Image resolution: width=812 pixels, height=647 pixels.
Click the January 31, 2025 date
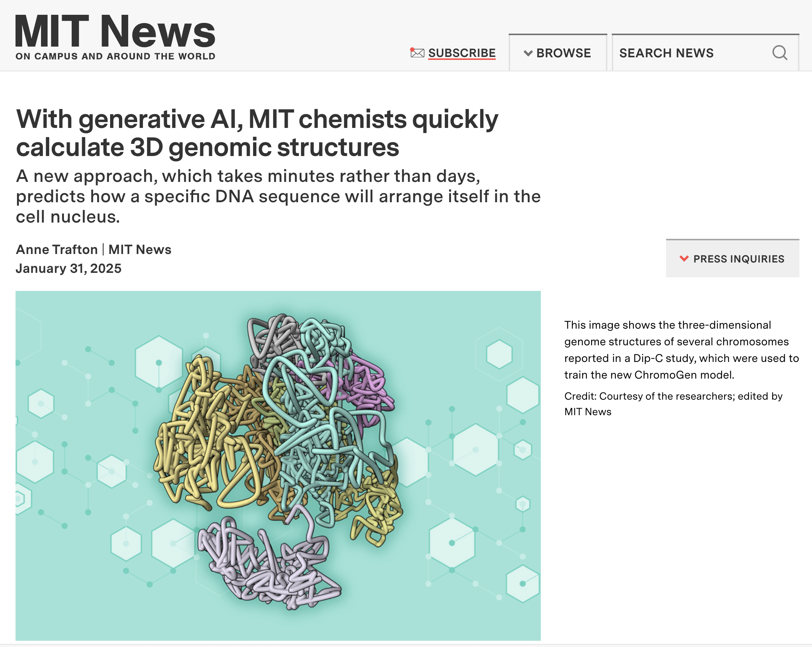69,268
